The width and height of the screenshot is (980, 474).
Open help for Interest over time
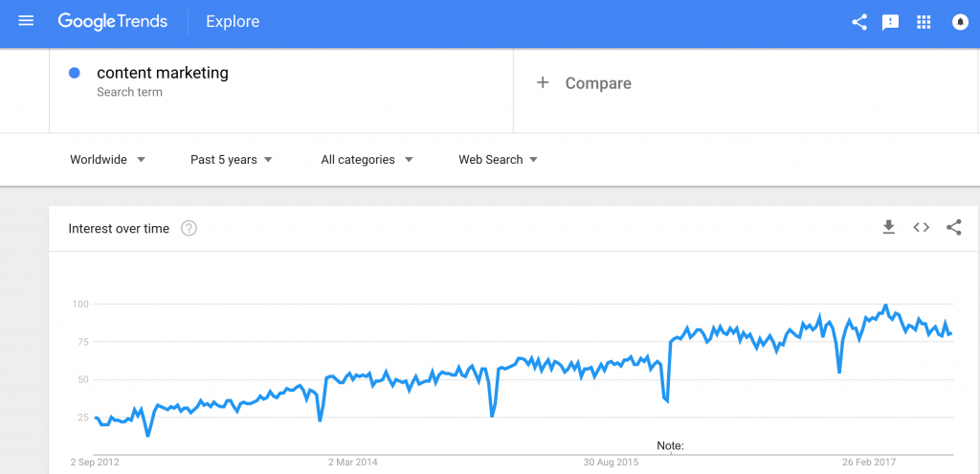coord(189,229)
